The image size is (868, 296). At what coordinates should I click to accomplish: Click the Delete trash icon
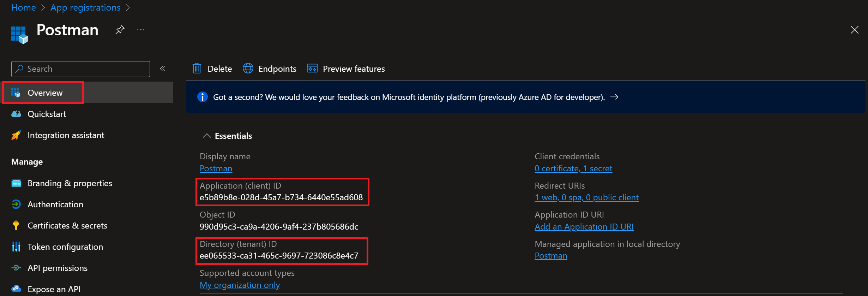197,68
